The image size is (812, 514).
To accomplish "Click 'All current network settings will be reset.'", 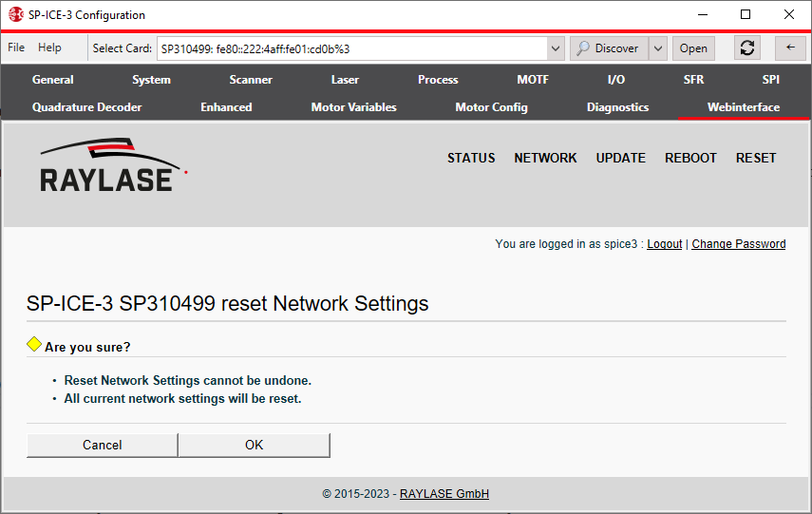I will coord(182,398).
